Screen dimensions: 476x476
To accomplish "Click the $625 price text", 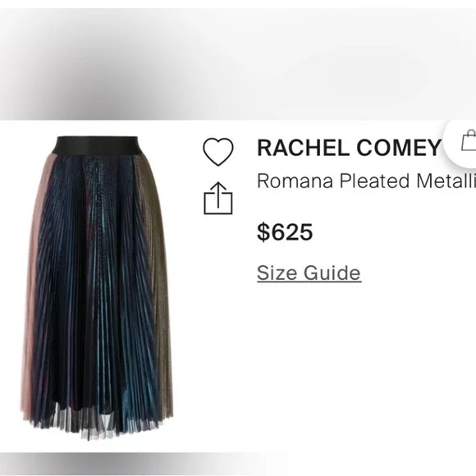I will tap(285, 232).
